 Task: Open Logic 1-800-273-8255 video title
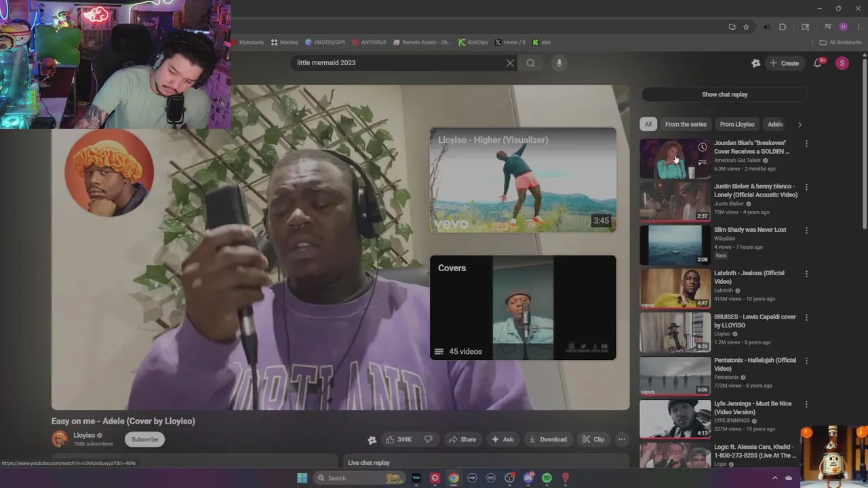pyautogui.click(x=755, y=451)
